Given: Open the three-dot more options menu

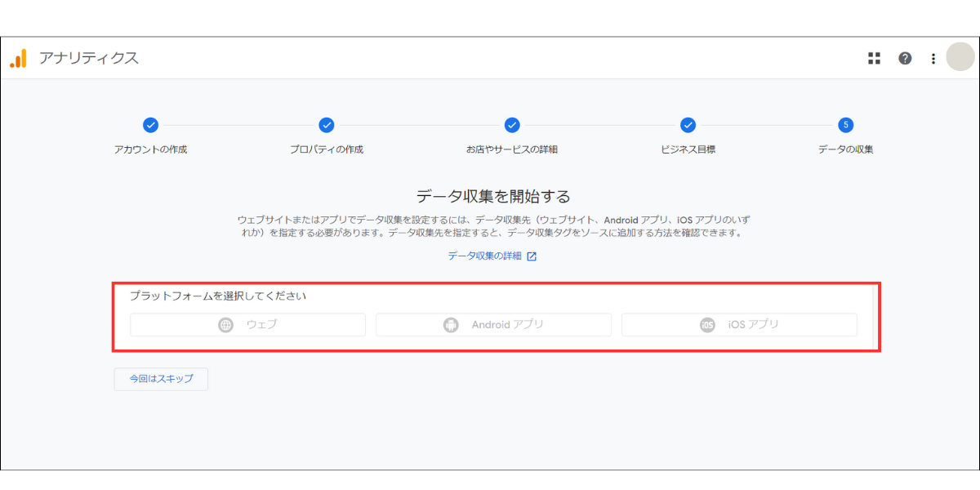Looking at the screenshot, I should click(933, 58).
